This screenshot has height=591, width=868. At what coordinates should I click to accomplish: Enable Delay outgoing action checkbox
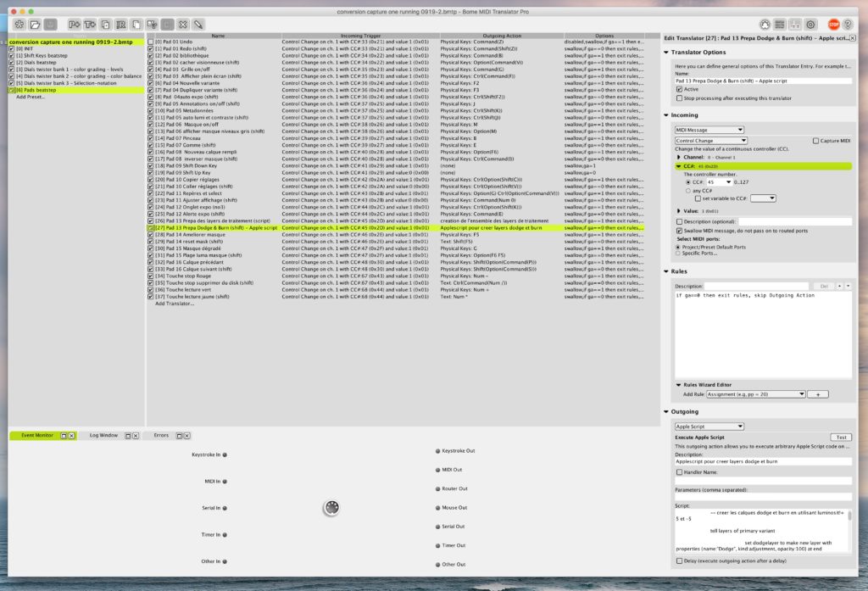679,561
